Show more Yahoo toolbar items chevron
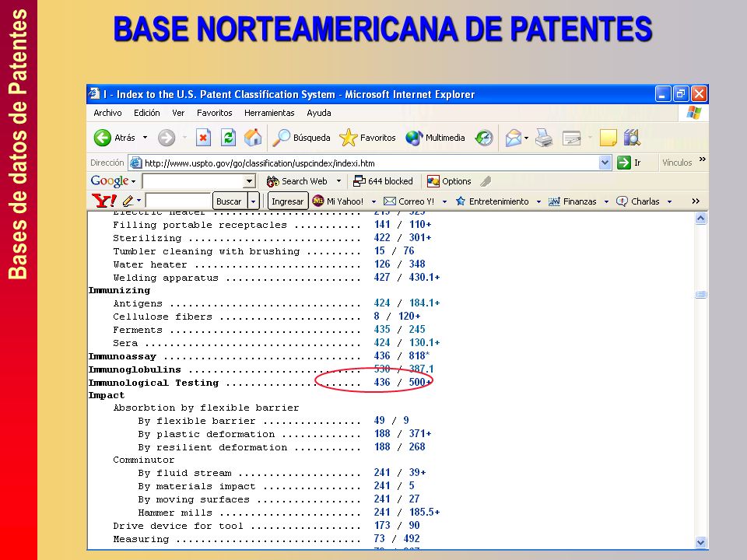This screenshot has height=560, width=747. point(696,201)
